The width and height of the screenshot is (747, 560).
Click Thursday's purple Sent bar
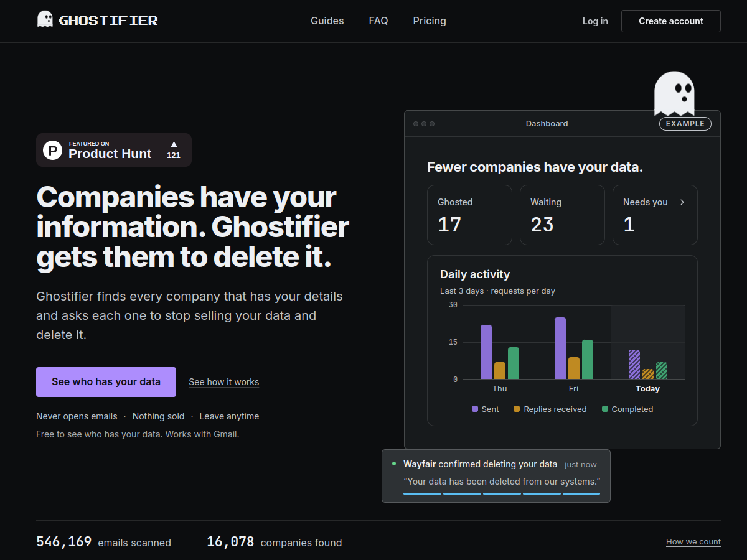[x=486, y=352]
